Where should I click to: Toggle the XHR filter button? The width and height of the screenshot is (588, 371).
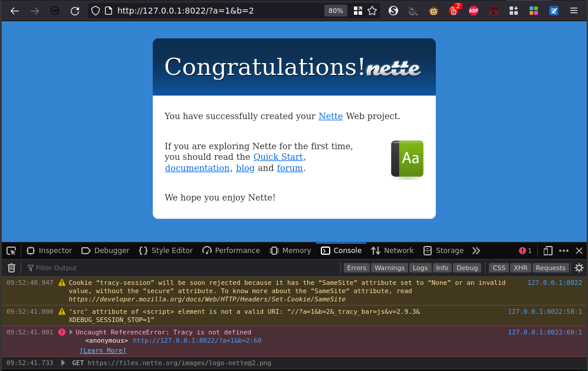pos(520,268)
